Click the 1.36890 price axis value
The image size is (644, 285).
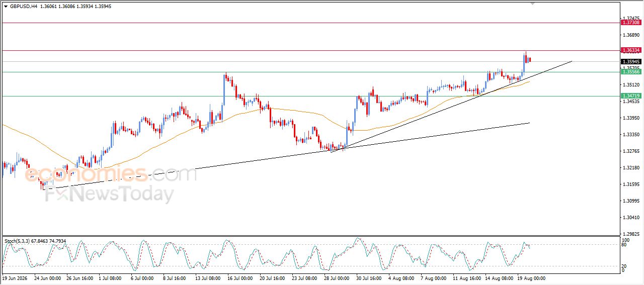pos(631,35)
